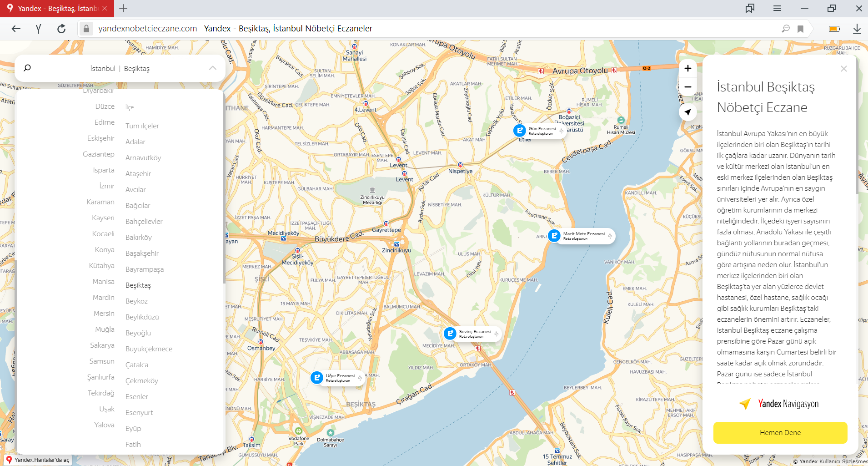Select İzmir from the city list

[x=107, y=186]
